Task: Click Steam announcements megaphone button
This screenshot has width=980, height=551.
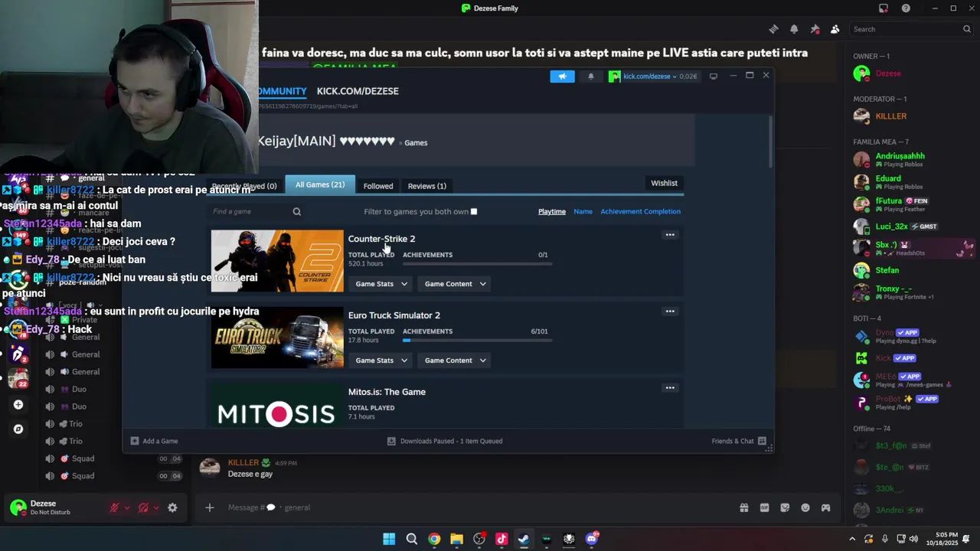Action: pyautogui.click(x=562, y=77)
